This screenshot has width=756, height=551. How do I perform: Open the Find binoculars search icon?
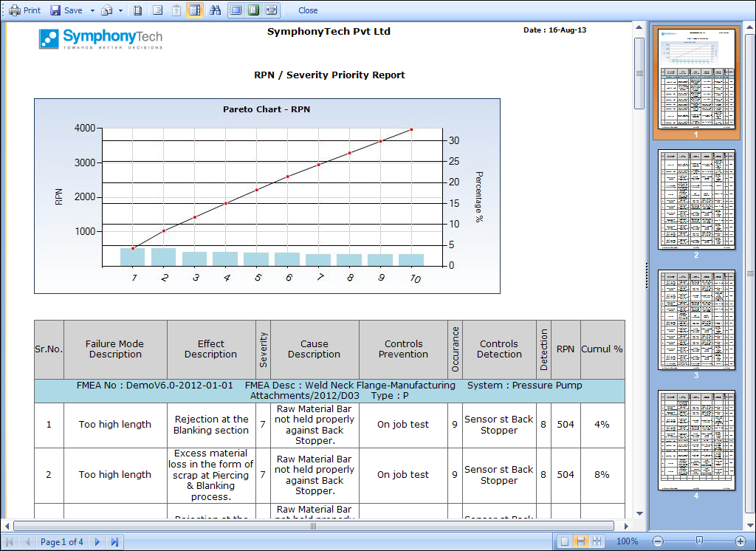click(x=215, y=10)
